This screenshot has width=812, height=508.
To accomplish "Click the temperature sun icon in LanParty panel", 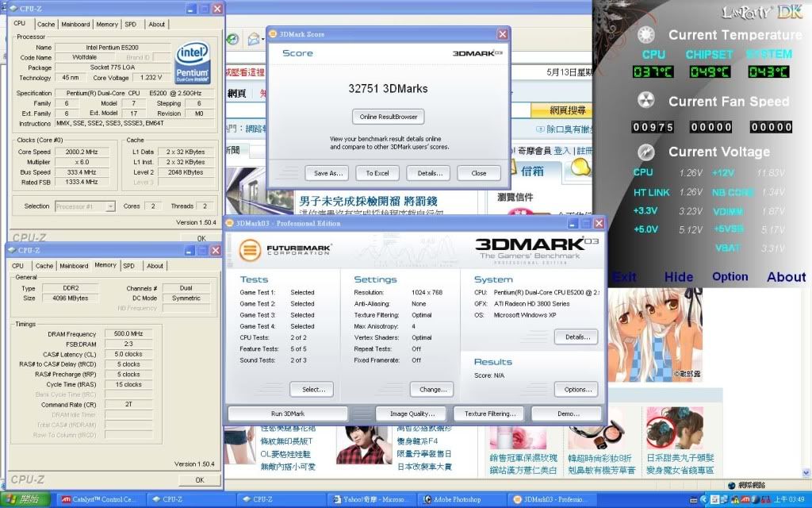I will pyautogui.click(x=645, y=35).
